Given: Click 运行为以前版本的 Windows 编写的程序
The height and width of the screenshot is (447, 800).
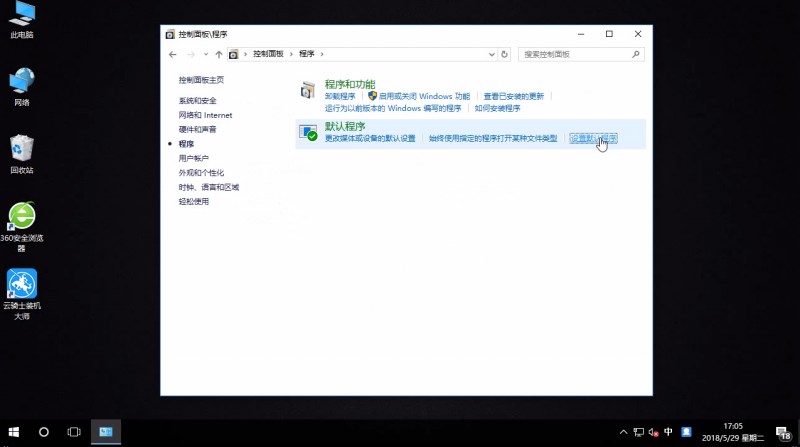Looking at the screenshot, I should click(x=393, y=109).
